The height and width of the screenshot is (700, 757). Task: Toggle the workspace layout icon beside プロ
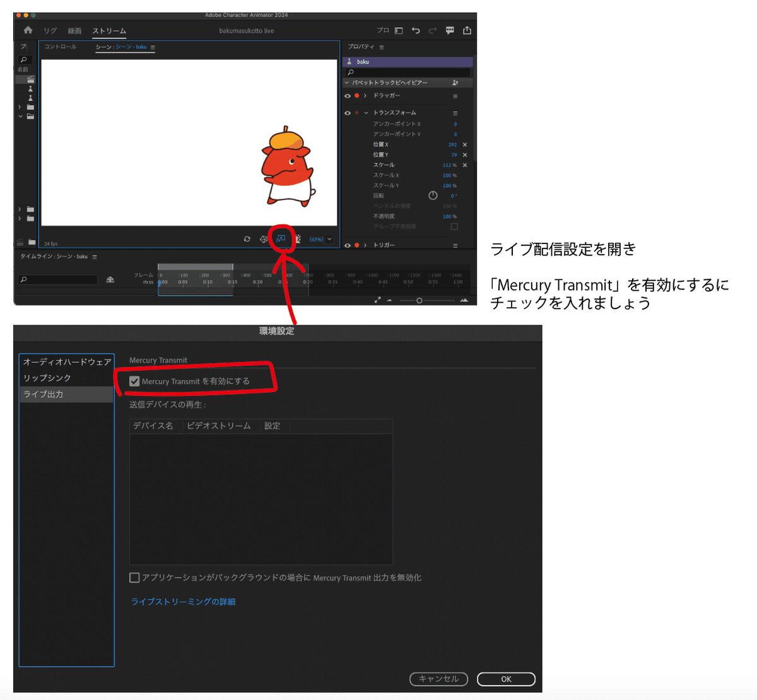pos(399,30)
